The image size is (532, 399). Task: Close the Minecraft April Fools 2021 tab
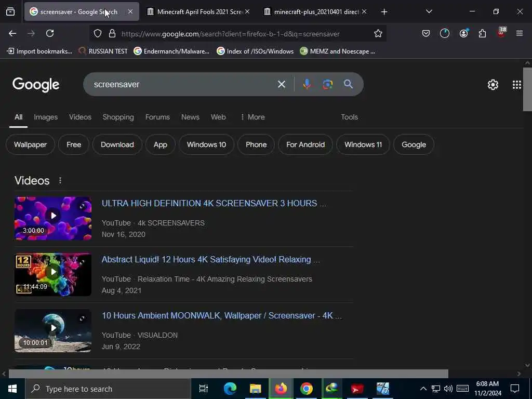coord(247,11)
